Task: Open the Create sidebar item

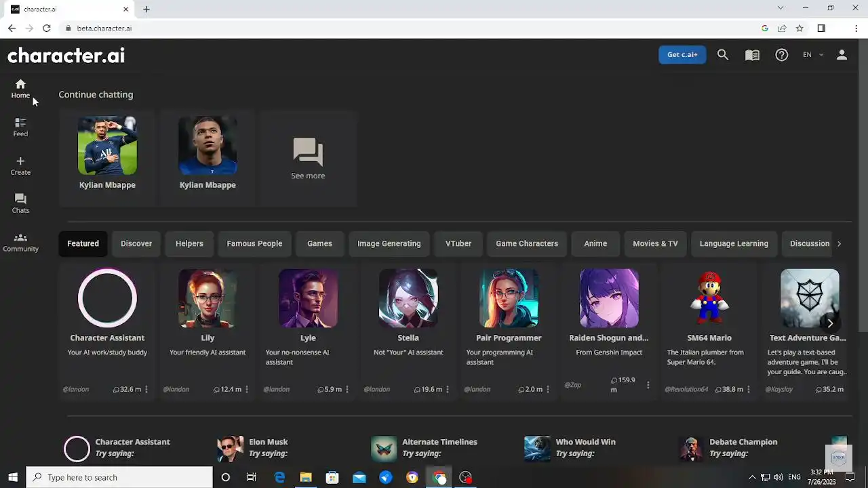Action: (20, 166)
